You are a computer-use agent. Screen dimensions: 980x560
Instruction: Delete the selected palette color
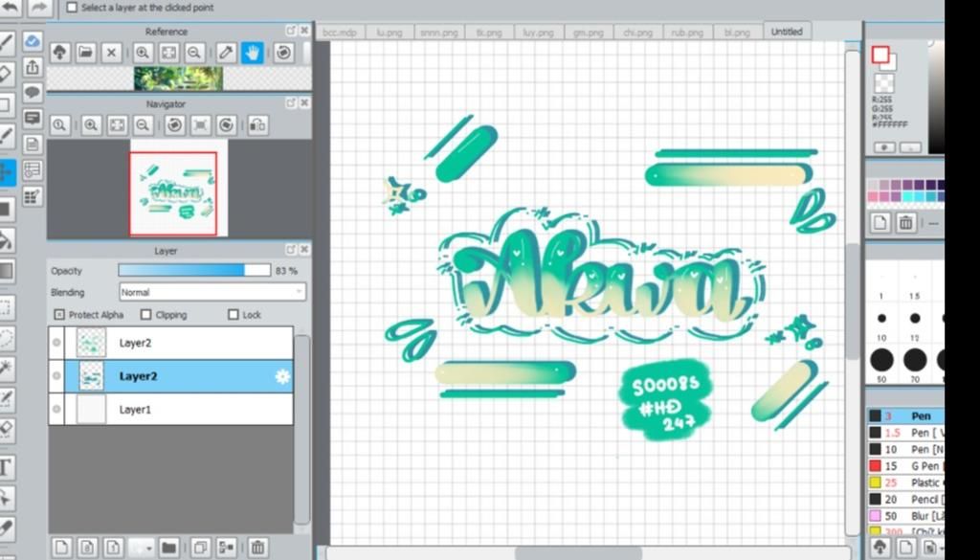(905, 222)
